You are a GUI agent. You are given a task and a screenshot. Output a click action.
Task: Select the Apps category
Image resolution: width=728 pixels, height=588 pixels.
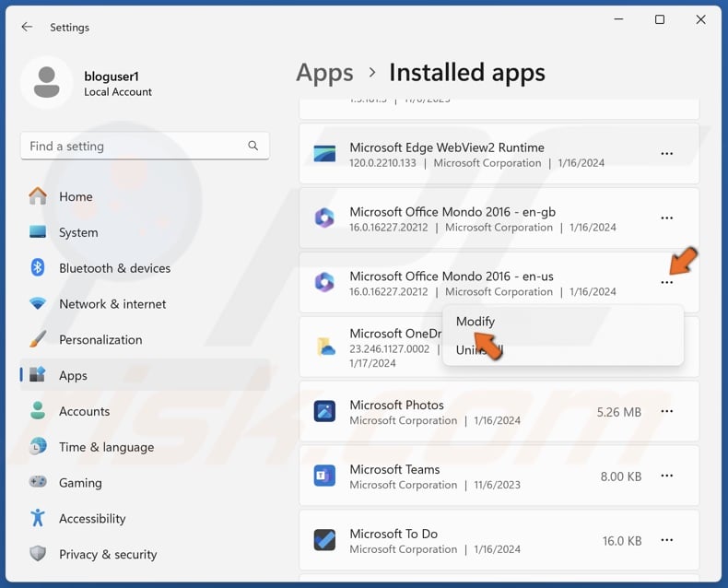145,375
